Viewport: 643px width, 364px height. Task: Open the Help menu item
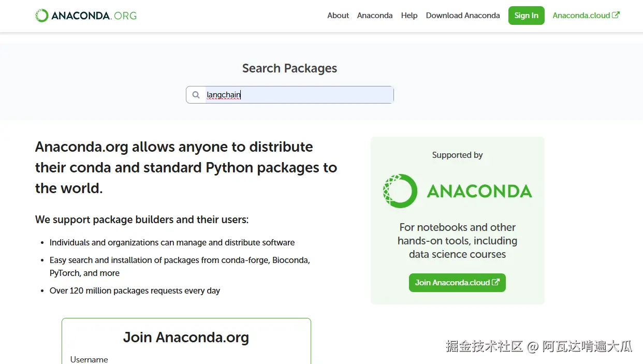[409, 16]
